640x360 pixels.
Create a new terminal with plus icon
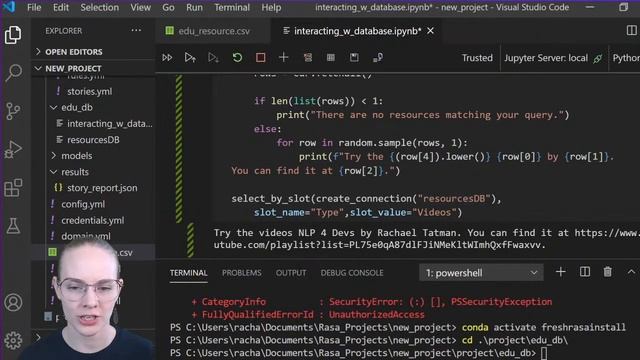[560, 272]
